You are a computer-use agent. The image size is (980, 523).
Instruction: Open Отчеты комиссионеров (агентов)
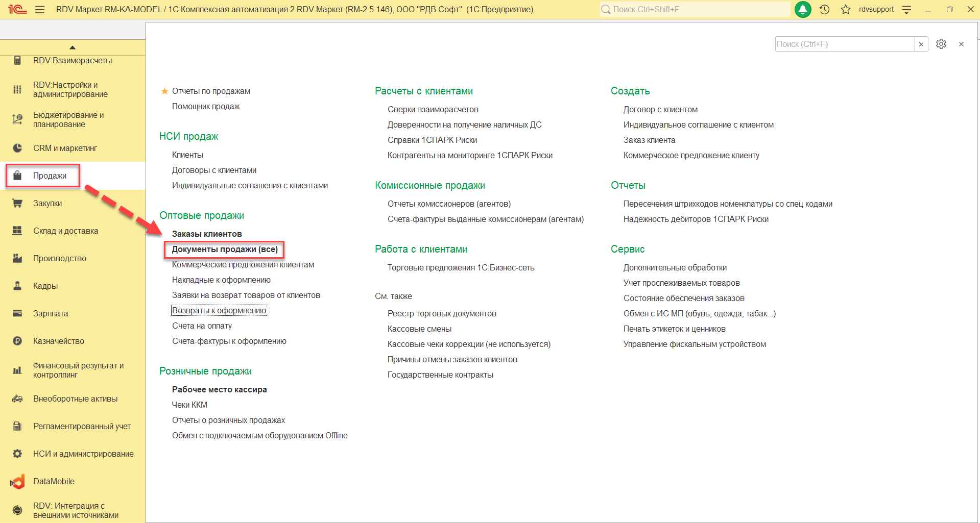(449, 204)
